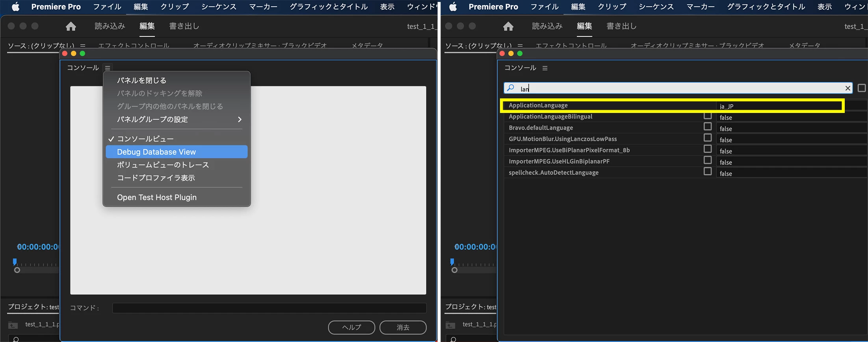Enable the ApplicationLanguageBilingual checkbox

708,116
